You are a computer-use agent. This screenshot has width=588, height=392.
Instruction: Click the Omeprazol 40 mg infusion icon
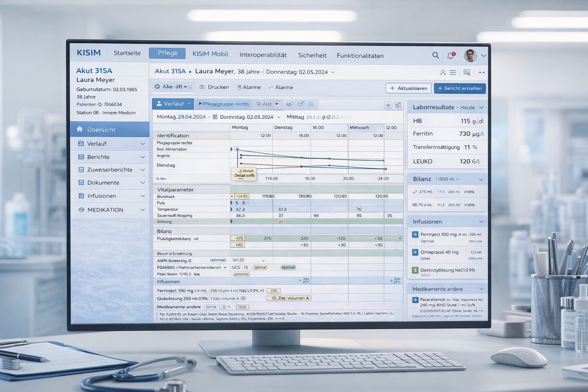(x=415, y=252)
